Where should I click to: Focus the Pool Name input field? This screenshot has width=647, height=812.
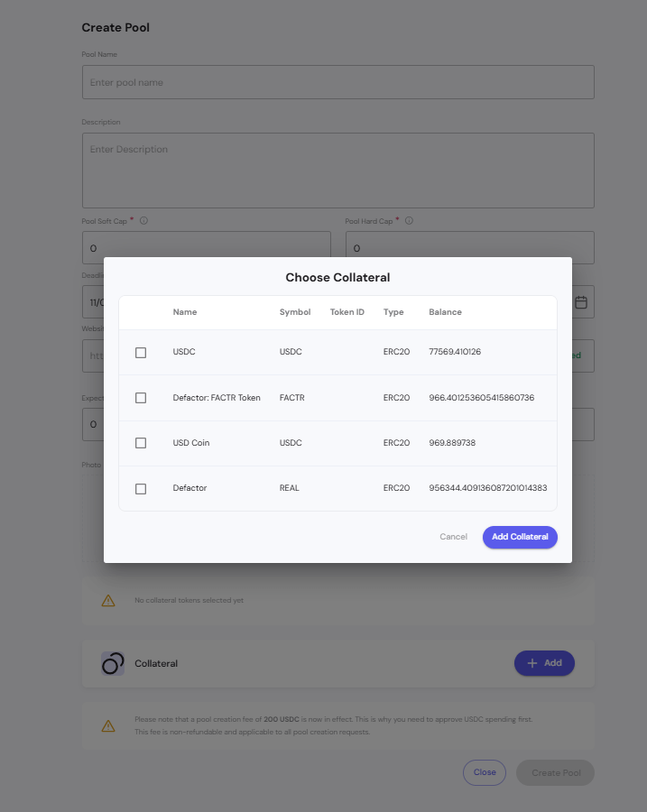click(x=337, y=82)
